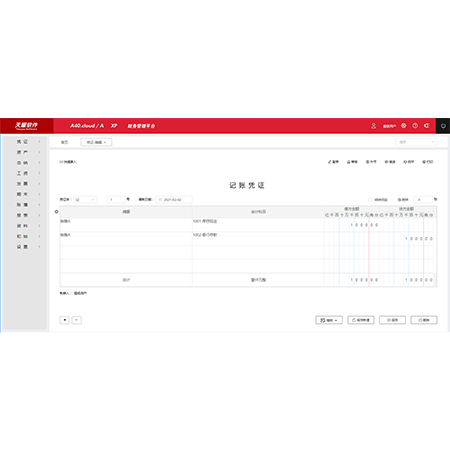Click the logout arrow icon in header

[426, 126]
